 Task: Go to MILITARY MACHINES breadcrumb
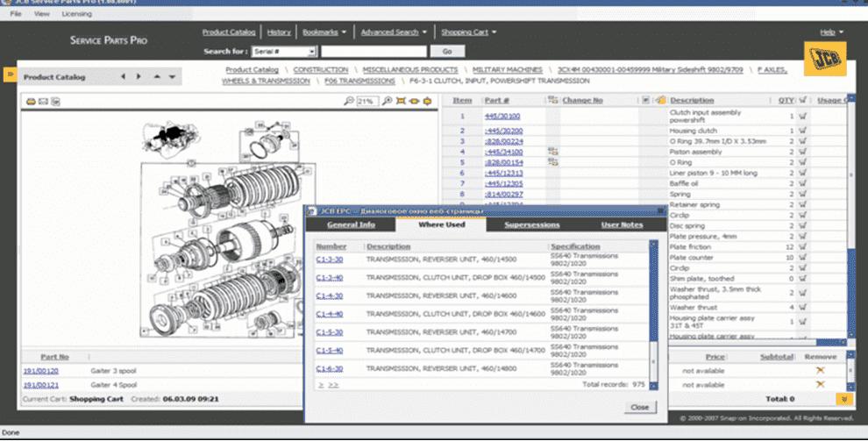(507, 70)
